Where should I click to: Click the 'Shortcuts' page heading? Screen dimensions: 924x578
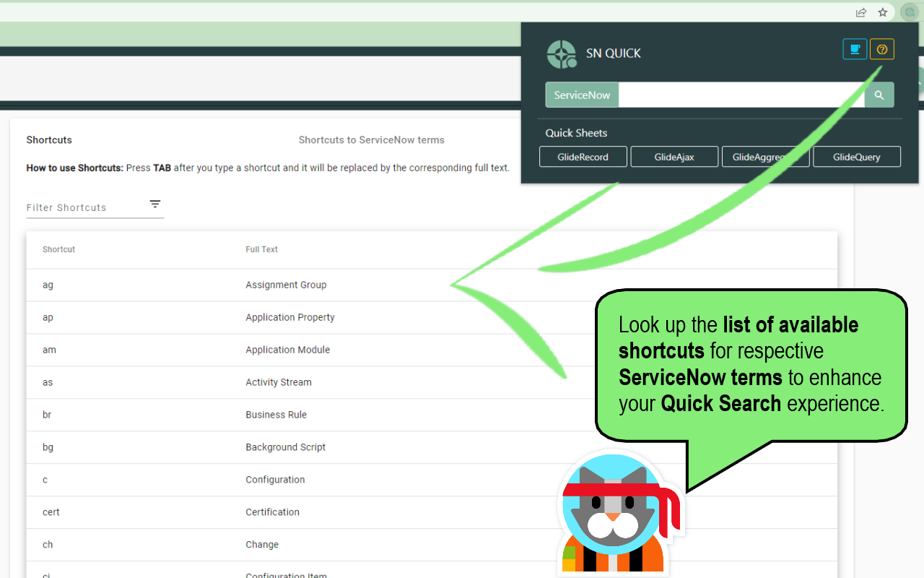(x=49, y=140)
